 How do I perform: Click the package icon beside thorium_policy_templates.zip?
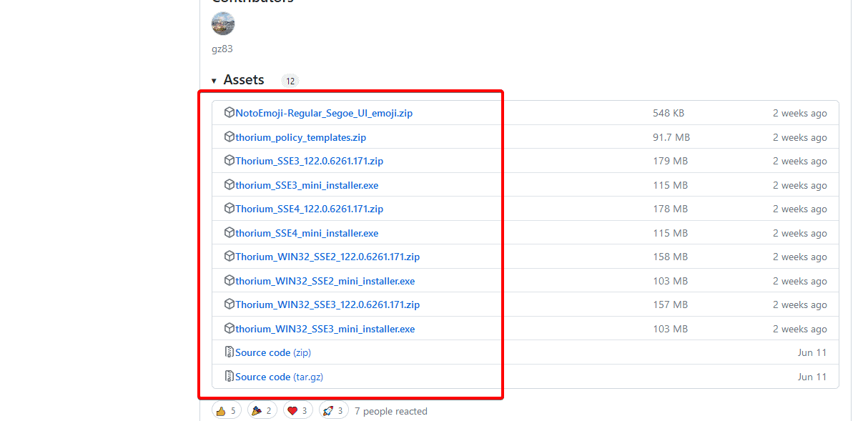(230, 137)
